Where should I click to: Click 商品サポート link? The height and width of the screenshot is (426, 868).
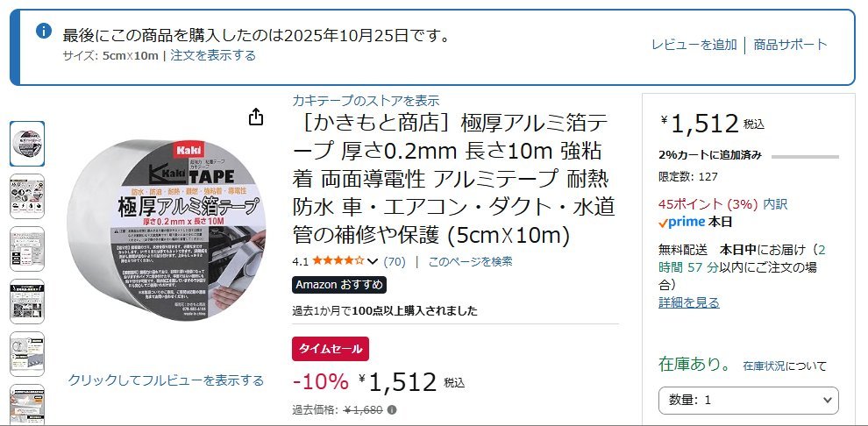point(791,45)
